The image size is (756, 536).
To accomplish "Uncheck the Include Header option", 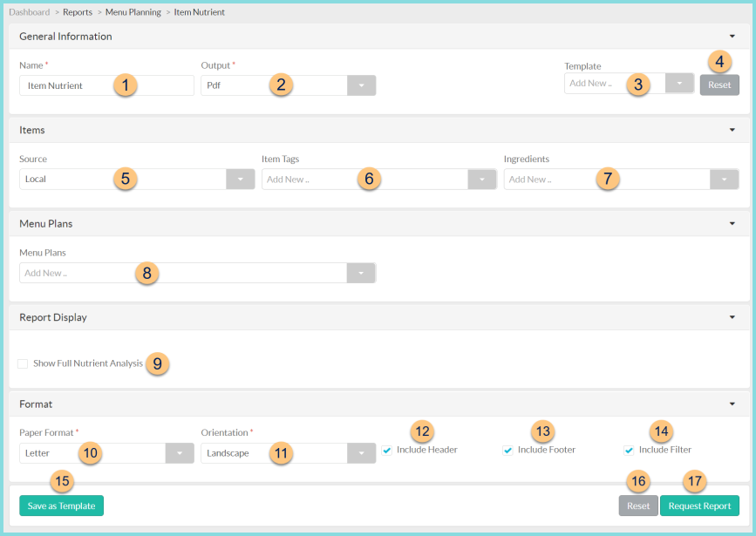I will (386, 450).
